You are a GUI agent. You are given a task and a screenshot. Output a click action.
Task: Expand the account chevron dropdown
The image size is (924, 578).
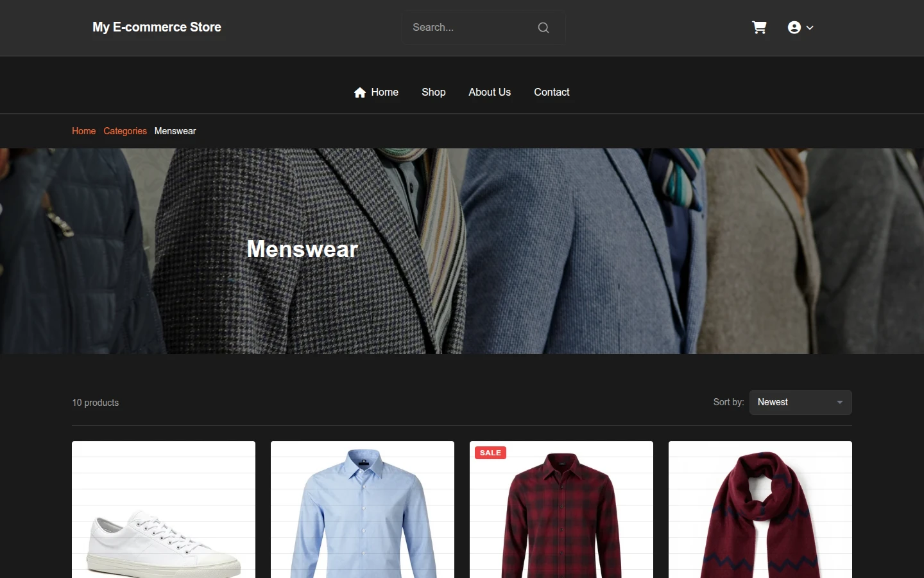coord(810,28)
